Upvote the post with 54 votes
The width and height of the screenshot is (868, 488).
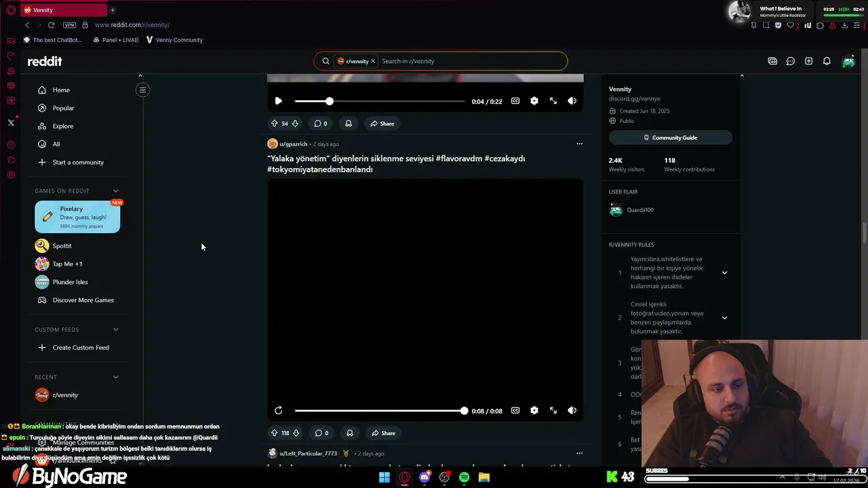(274, 123)
